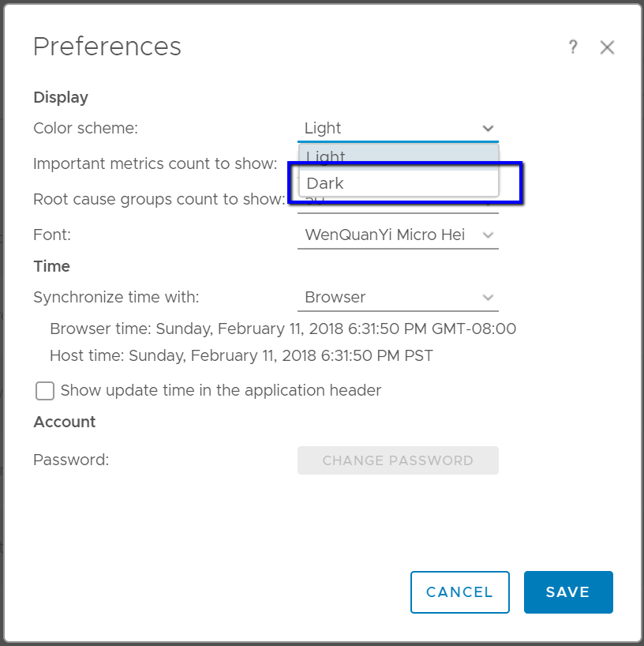Screen dimensions: 644x646
Task: Click the Browser time text line
Action: (x=283, y=329)
